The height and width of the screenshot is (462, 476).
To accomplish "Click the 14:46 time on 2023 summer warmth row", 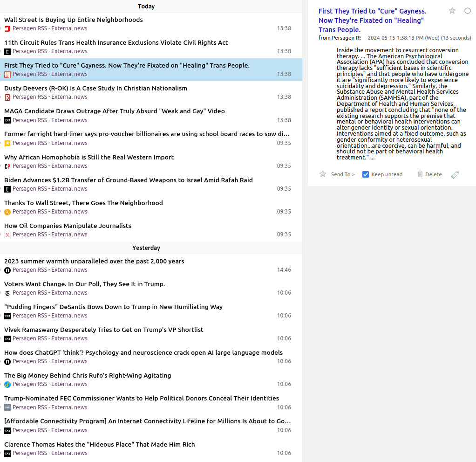I will 284,270.
